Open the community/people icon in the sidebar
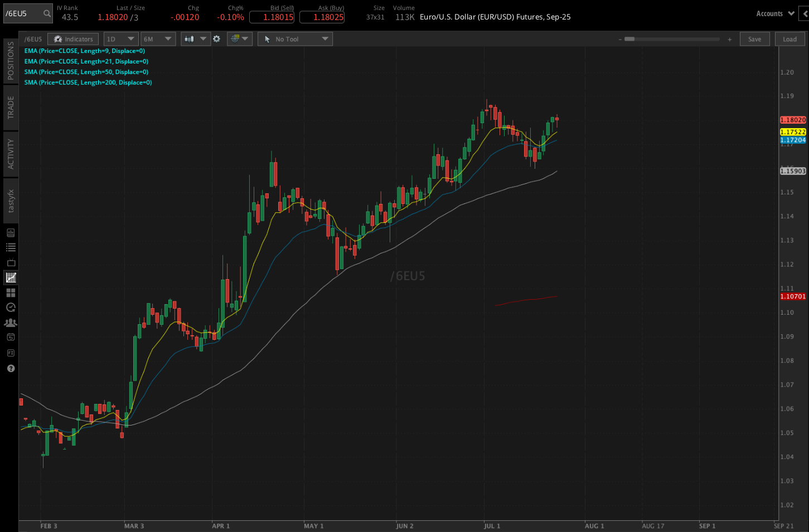 tap(10, 322)
